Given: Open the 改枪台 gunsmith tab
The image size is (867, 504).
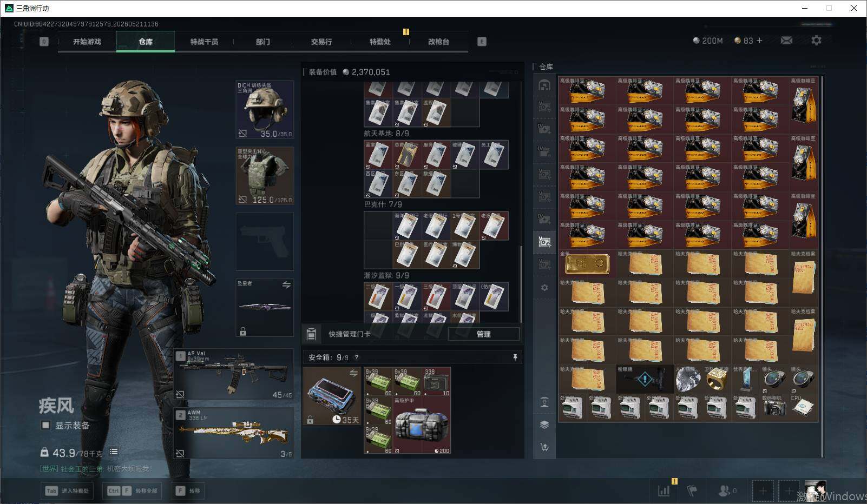Looking at the screenshot, I should (x=438, y=42).
